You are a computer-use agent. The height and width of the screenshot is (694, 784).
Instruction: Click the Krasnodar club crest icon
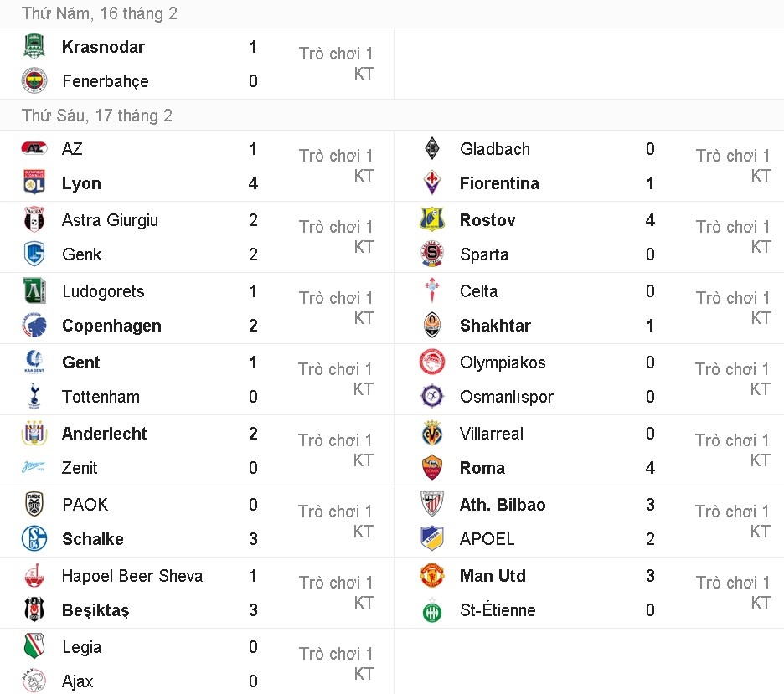tap(34, 47)
